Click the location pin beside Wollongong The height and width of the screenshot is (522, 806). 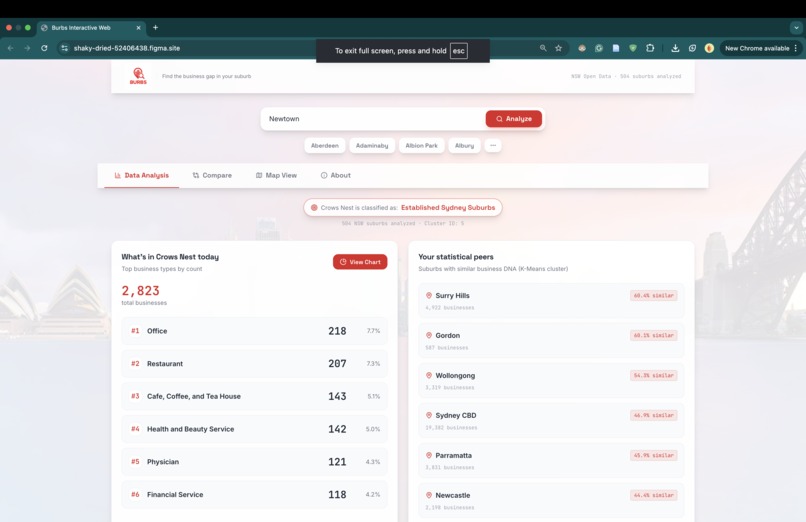429,376
